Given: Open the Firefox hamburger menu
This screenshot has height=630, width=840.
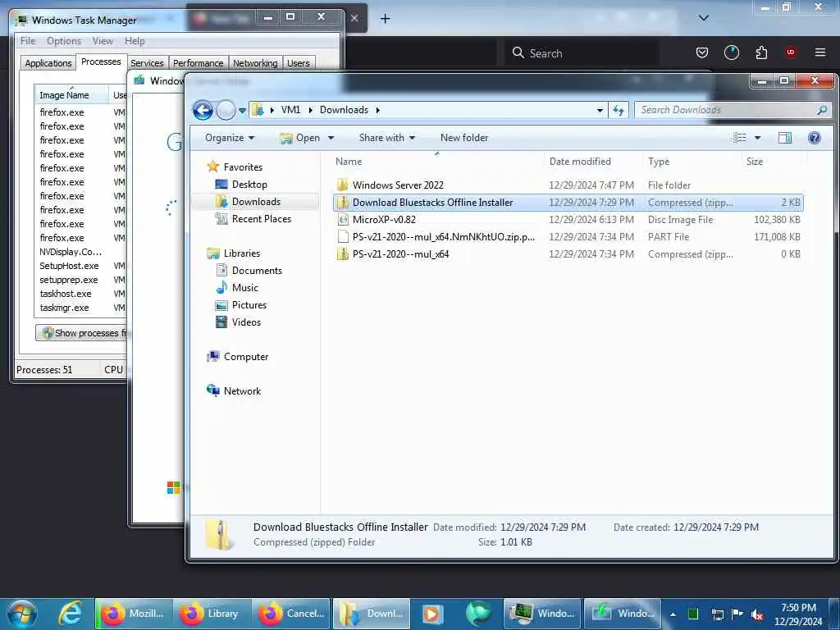Looking at the screenshot, I should (x=819, y=52).
